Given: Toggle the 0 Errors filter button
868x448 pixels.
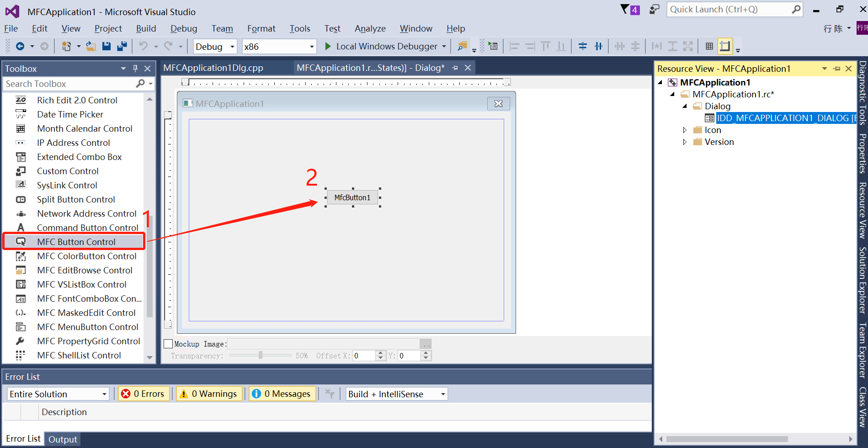Looking at the screenshot, I should click(144, 394).
